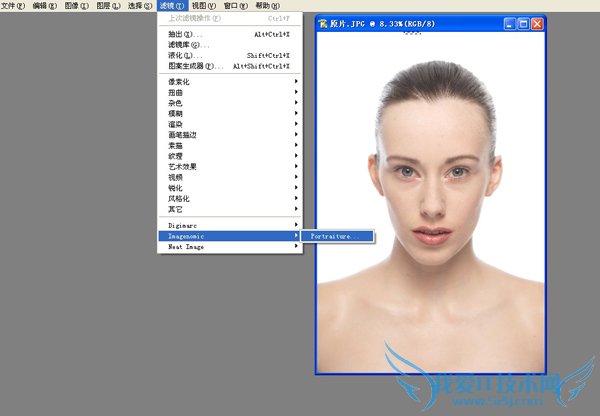
Task: Expand the 模糊 submenu
Action: [x=230, y=113]
